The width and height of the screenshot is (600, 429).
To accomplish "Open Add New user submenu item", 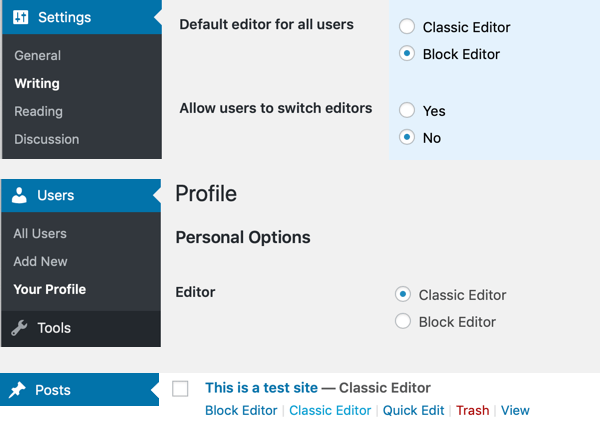I will coord(41,261).
